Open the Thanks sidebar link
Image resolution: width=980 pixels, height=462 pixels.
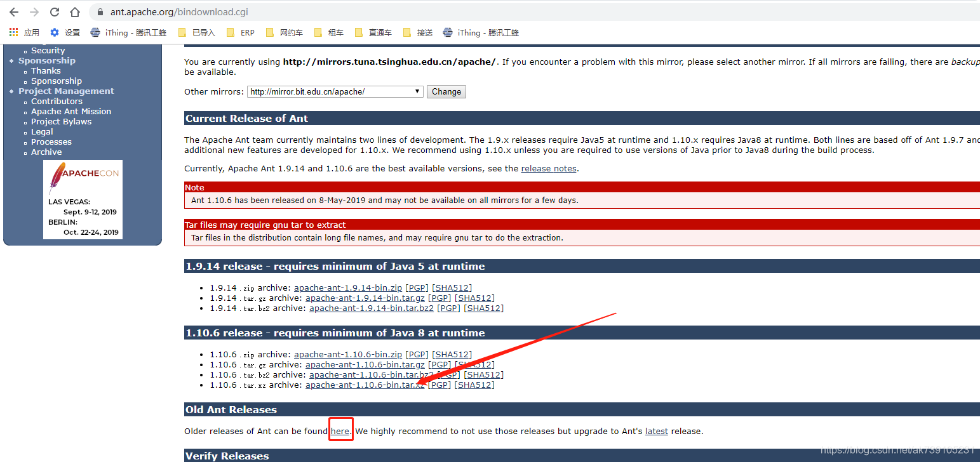tap(46, 71)
